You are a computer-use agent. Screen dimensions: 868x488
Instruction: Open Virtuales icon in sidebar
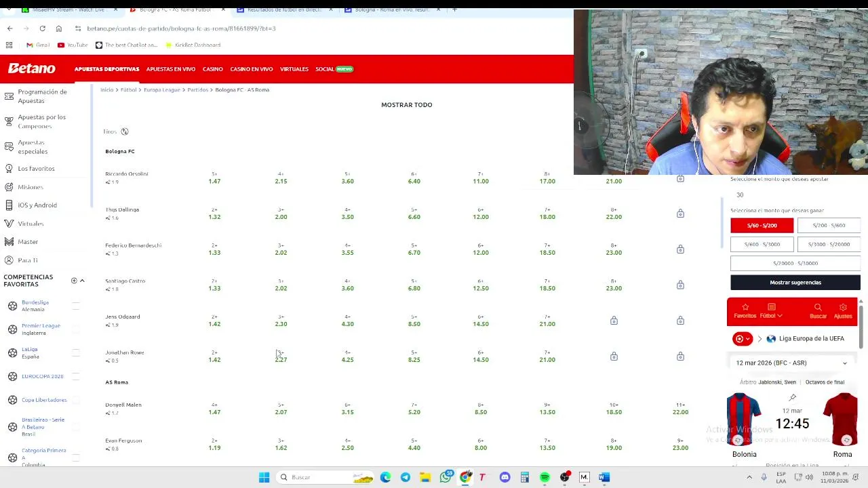(9, 223)
